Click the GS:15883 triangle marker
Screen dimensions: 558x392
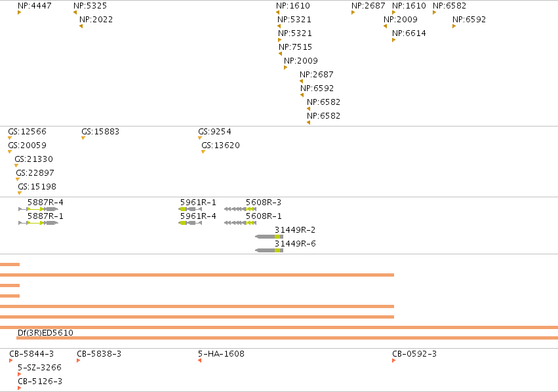coord(83,138)
